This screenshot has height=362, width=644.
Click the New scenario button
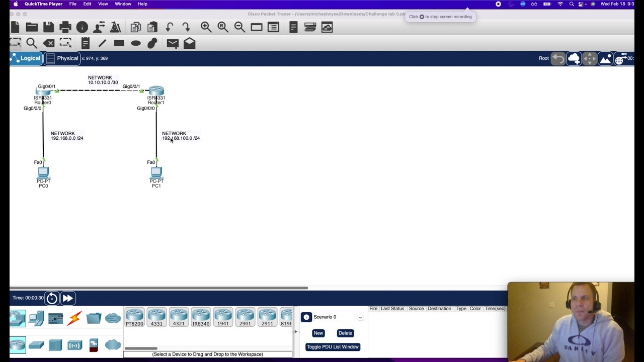pyautogui.click(x=318, y=333)
